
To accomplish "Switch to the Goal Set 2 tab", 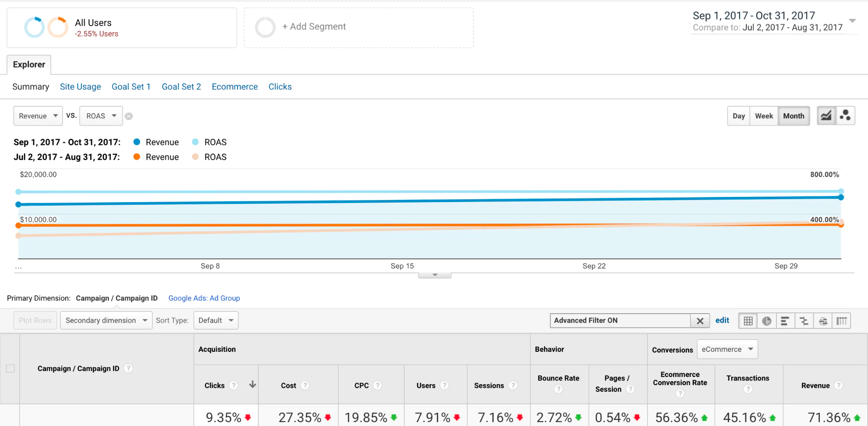I will coord(182,87).
